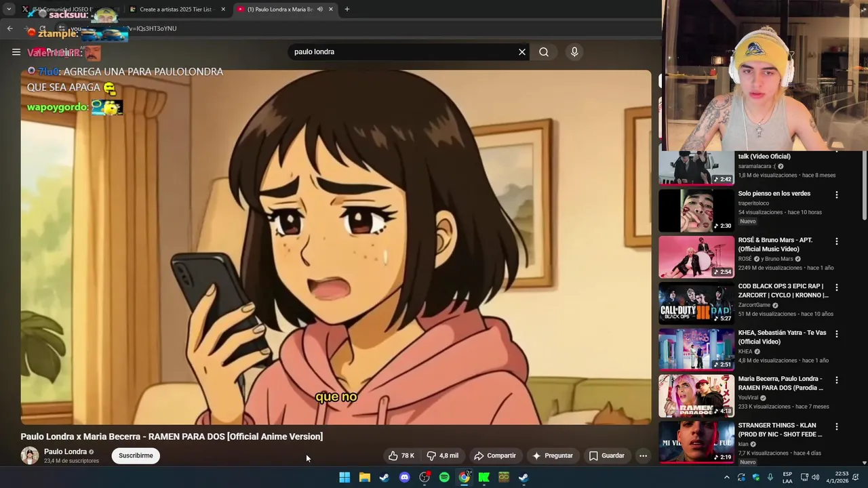Clear the 'paulo londra' search text
The height and width of the screenshot is (488, 868).
point(522,52)
